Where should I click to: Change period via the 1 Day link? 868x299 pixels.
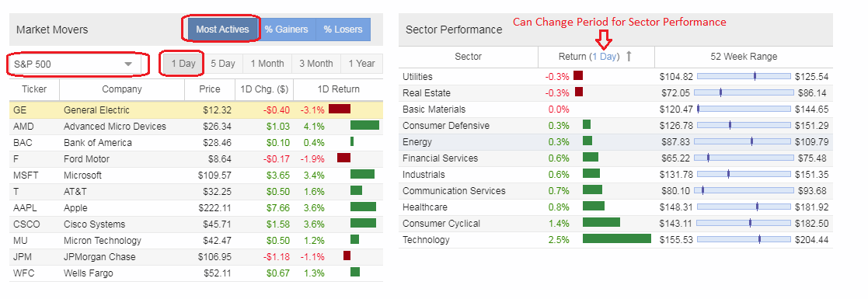pyautogui.click(x=605, y=57)
